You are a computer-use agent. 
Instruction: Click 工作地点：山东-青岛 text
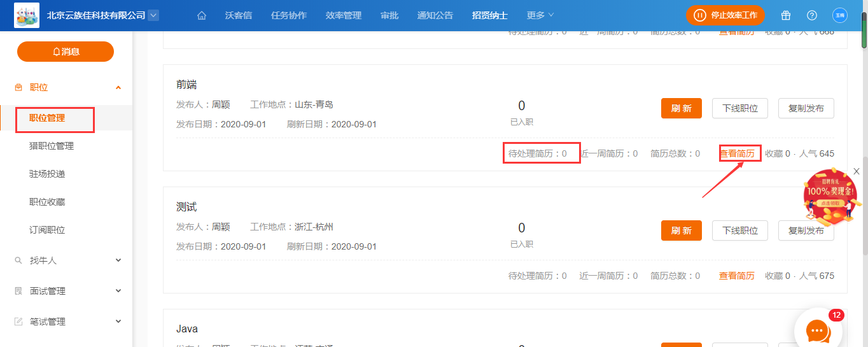[x=292, y=104]
